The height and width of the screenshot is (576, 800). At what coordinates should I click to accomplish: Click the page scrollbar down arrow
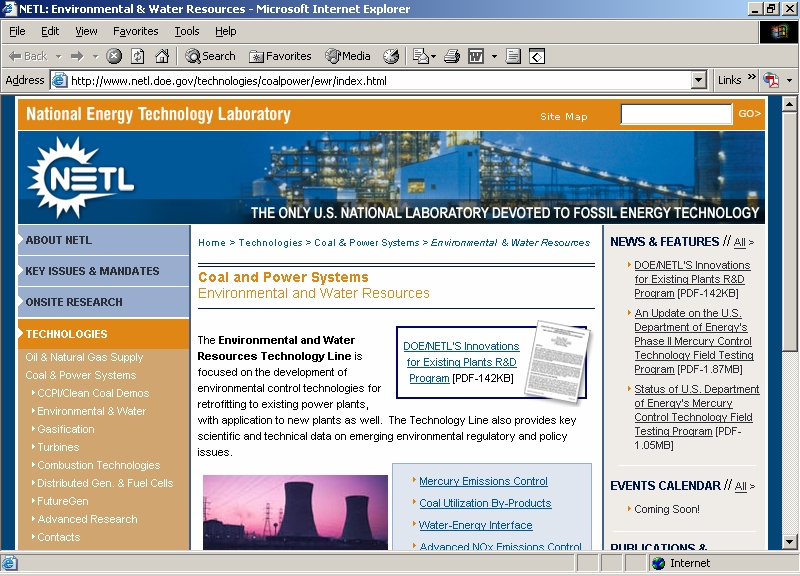[x=789, y=541]
